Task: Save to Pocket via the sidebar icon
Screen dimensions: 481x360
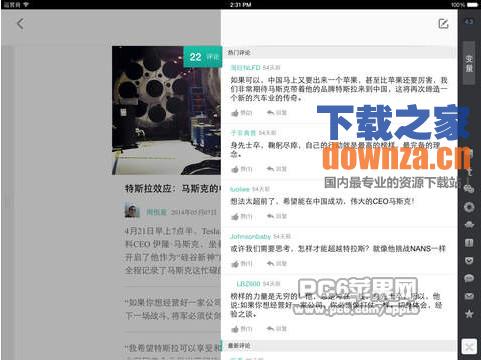Action: 469,260
